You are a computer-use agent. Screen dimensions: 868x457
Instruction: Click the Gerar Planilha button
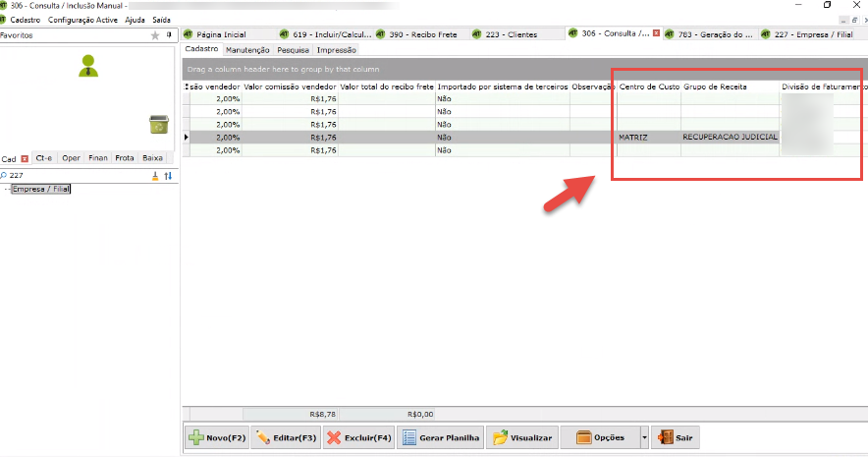442,438
